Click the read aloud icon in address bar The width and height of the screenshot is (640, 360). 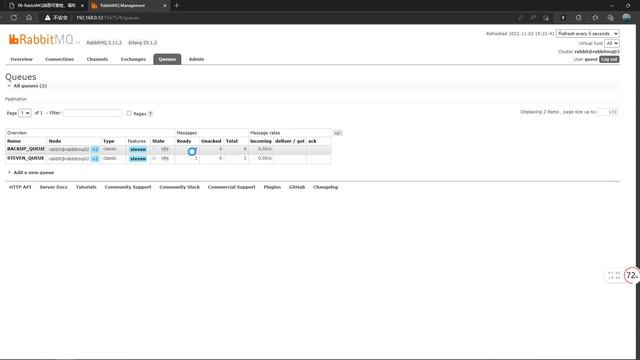(x=533, y=18)
